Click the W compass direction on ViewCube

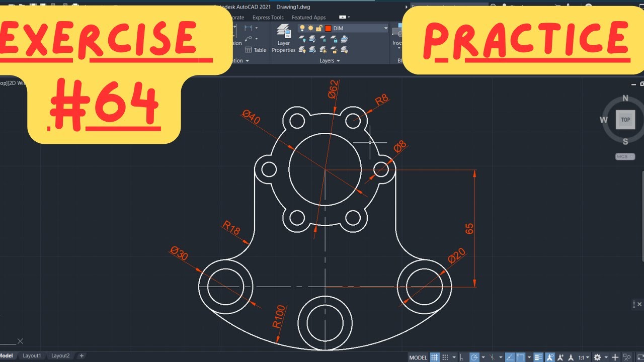[604, 120]
